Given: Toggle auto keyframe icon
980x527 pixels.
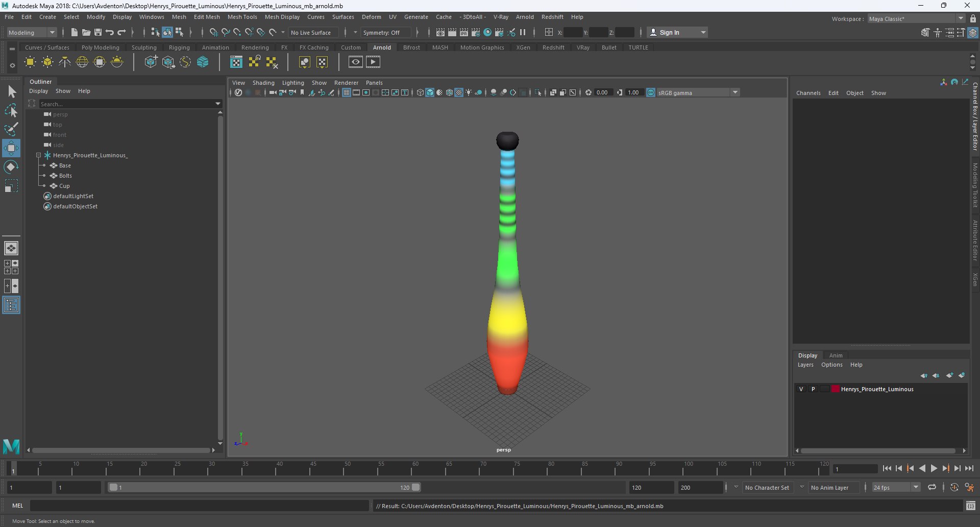Looking at the screenshot, I should [x=954, y=488].
